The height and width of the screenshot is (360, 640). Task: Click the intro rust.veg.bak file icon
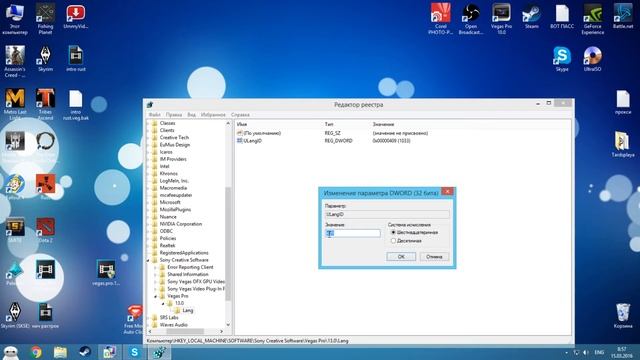coord(76,104)
